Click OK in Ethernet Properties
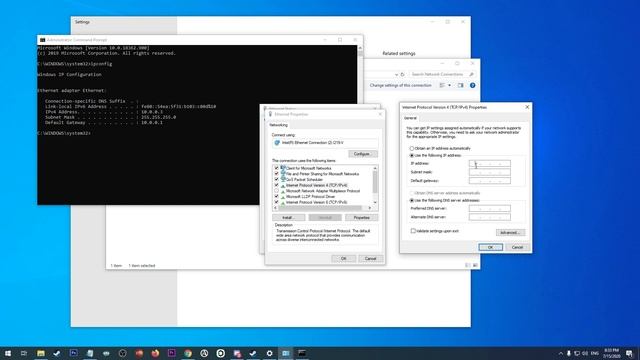The image size is (640, 360). (343, 259)
